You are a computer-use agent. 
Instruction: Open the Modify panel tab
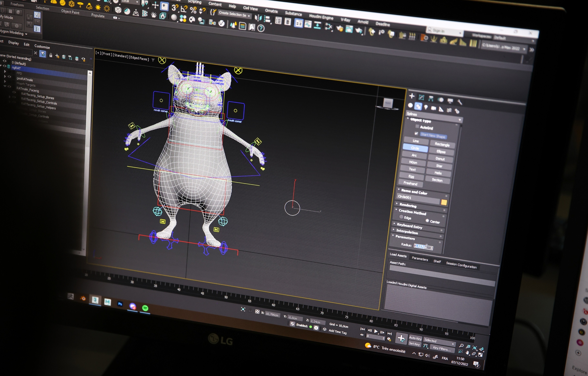pos(421,98)
